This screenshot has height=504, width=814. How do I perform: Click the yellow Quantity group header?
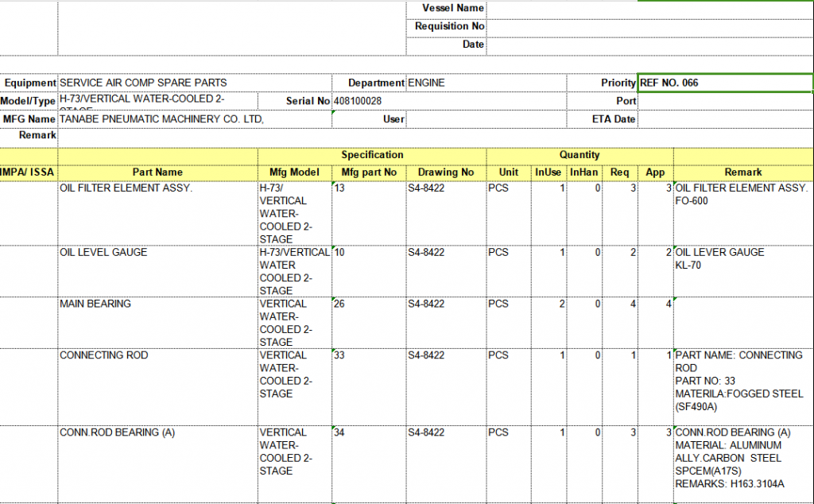[579, 155]
